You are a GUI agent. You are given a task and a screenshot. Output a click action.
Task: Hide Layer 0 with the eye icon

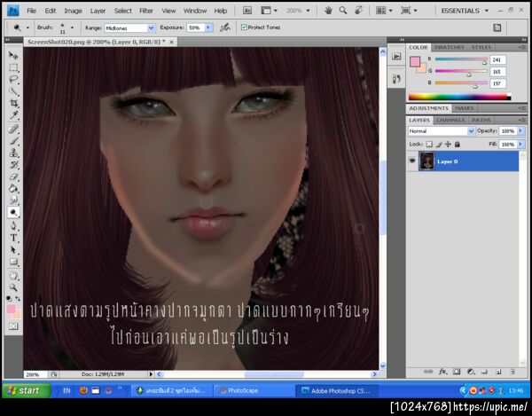[412, 161]
